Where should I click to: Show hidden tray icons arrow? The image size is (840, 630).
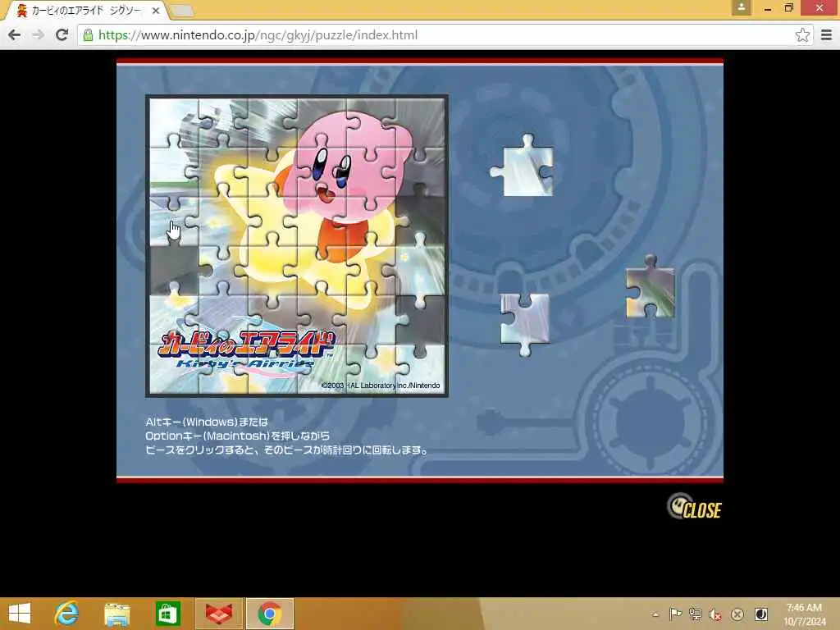(655, 614)
